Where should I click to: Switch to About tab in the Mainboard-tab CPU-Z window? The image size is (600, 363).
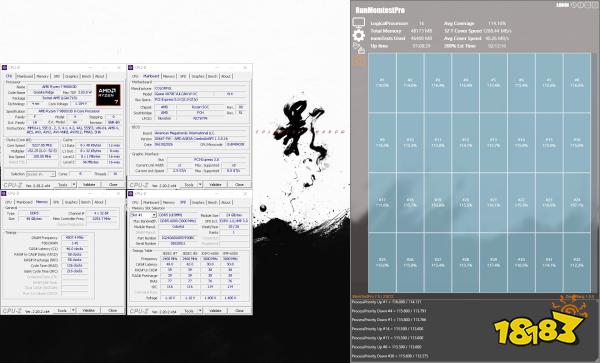226,77
